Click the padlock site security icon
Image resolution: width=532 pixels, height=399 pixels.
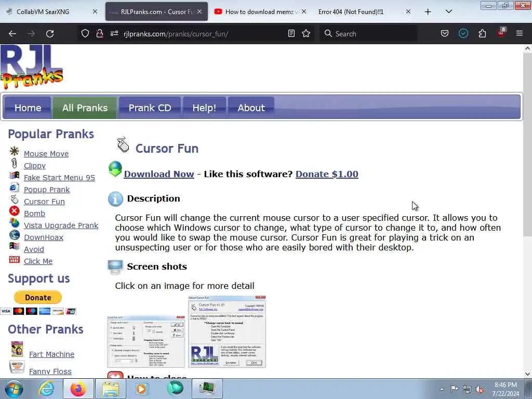coord(99,33)
